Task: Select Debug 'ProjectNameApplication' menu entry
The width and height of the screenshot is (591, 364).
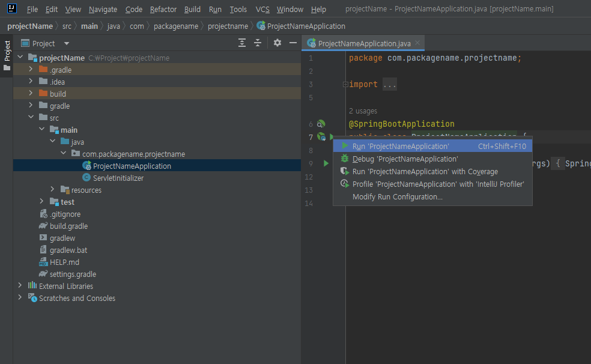Action: point(432,159)
